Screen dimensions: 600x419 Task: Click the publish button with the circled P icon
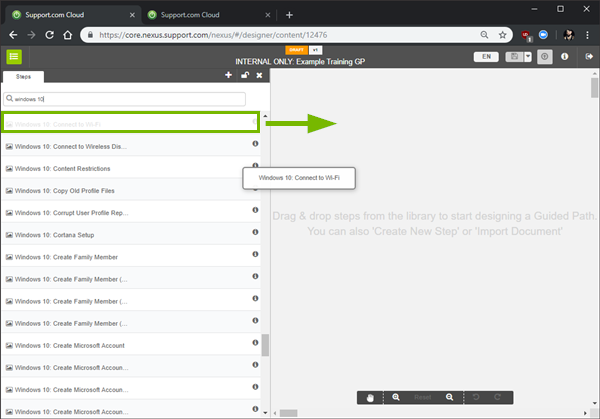coord(545,57)
